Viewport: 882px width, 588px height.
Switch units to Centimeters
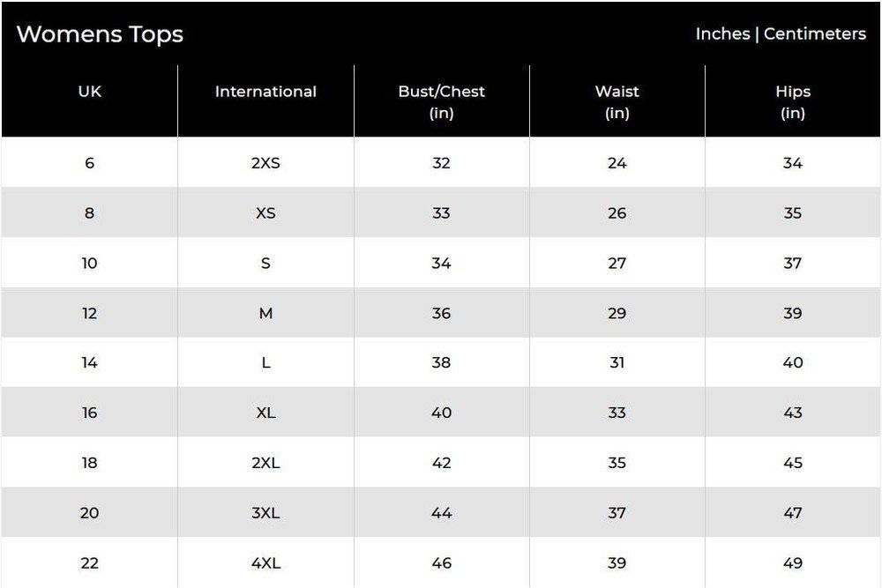click(814, 34)
